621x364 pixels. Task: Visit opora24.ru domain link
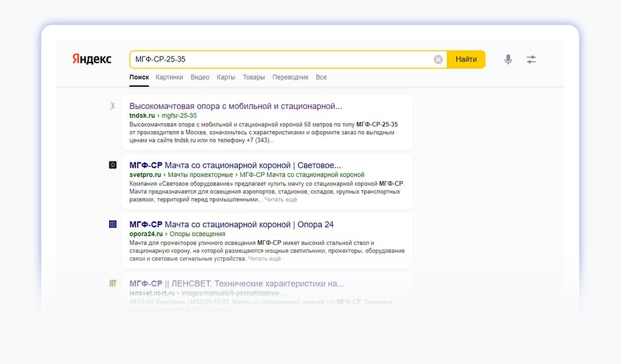146,234
